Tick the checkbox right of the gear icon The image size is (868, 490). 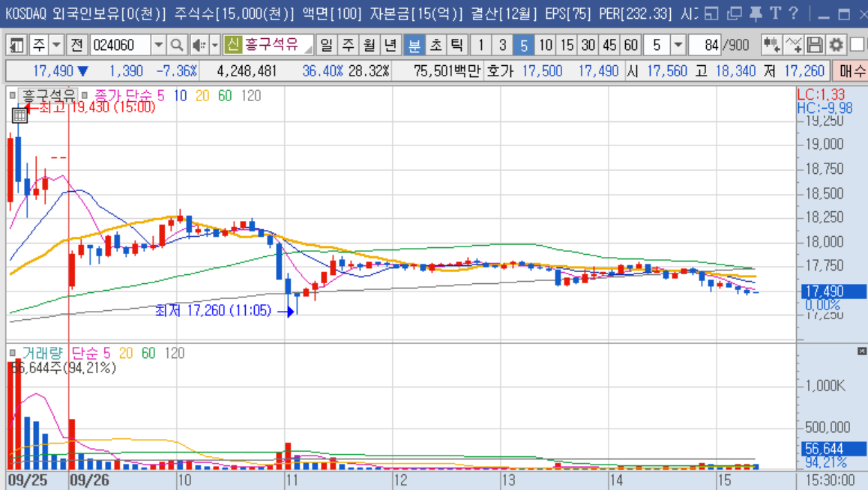tap(858, 45)
